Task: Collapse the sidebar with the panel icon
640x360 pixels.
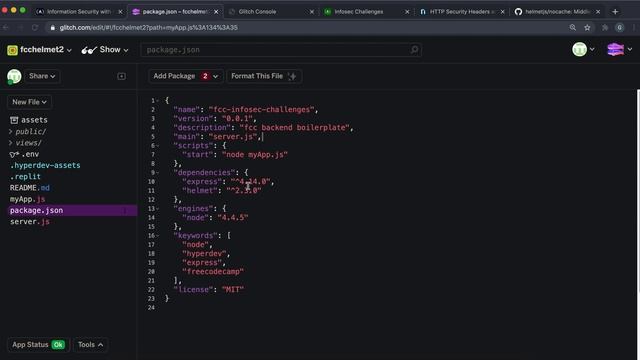Action: tap(121, 76)
